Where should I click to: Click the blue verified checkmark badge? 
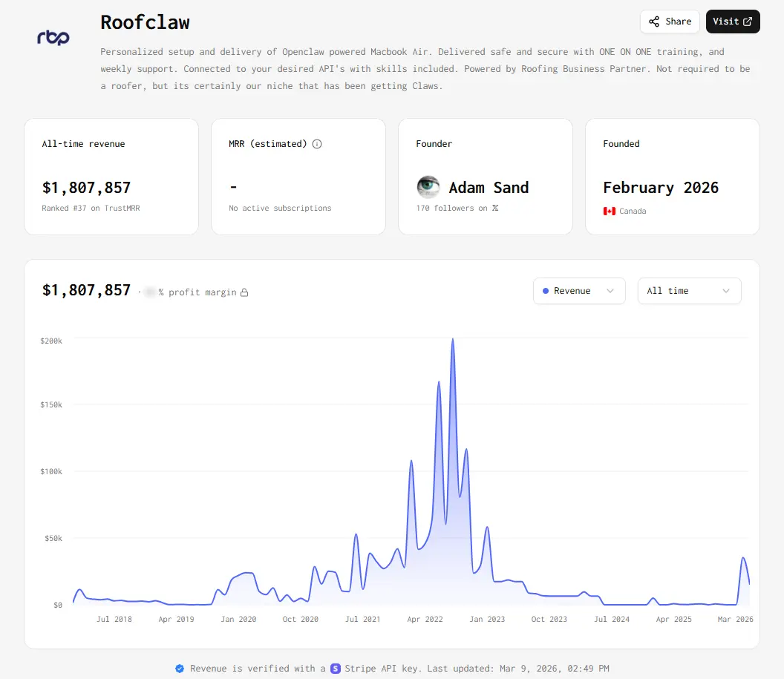pyautogui.click(x=180, y=669)
